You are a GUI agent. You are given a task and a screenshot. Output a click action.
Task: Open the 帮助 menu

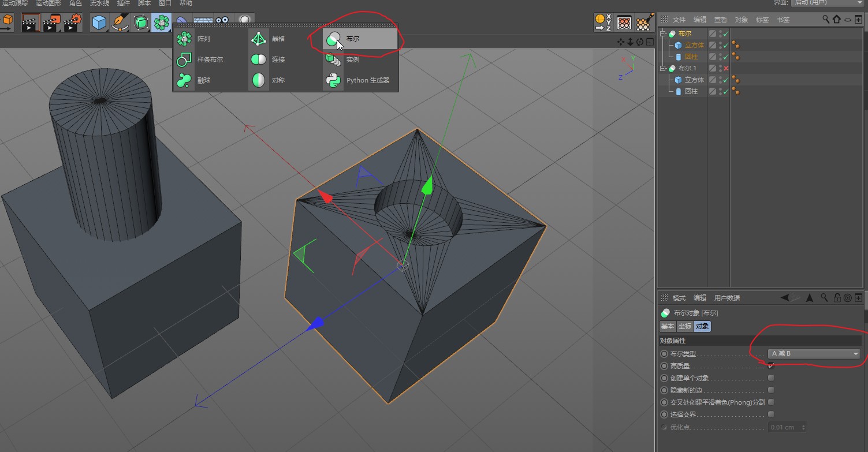[x=185, y=3]
